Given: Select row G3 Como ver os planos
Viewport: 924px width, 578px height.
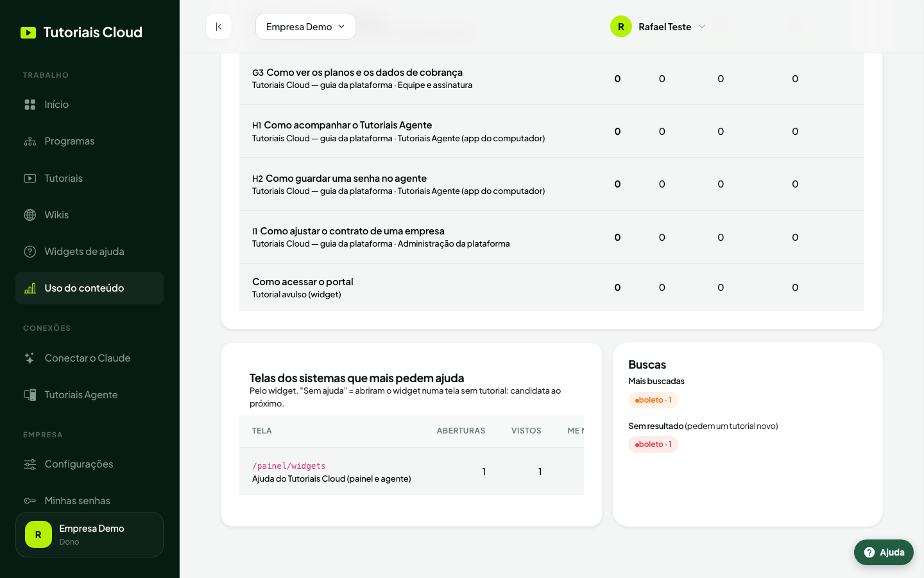Looking at the screenshot, I should (552, 78).
